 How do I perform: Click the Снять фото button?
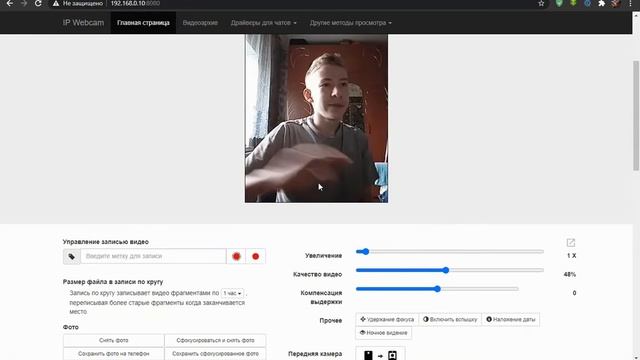coord(113,340)
